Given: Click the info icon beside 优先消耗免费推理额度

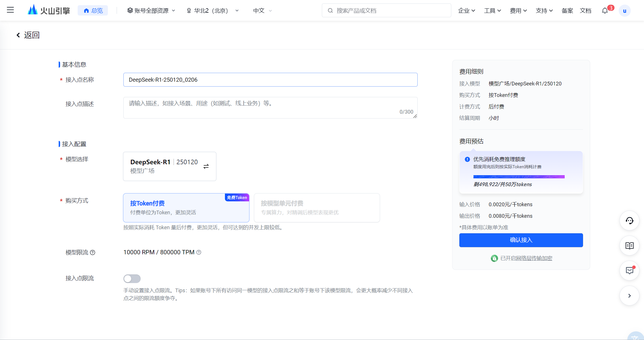Looking at the screenshot, I should [467, 159].
